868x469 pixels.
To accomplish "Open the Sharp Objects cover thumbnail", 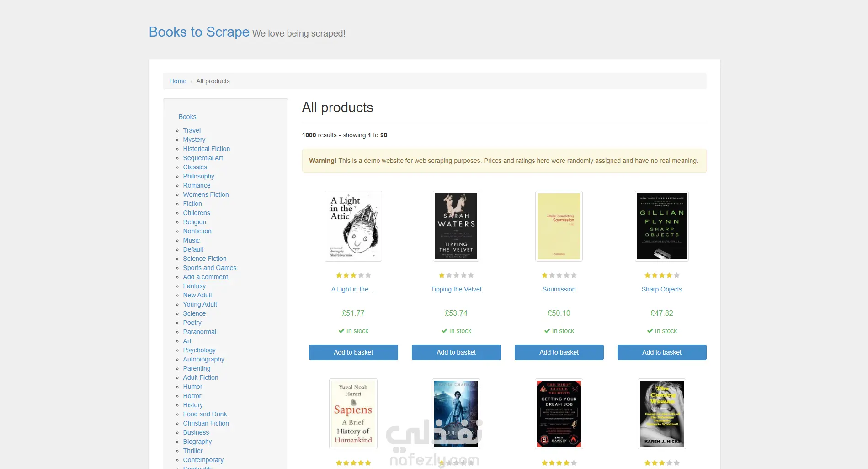I will tap(661, 226).
